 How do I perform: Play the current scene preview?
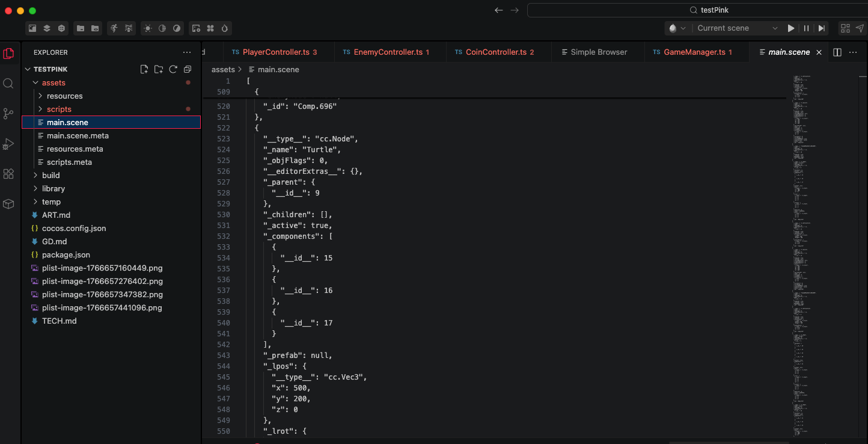click(791, 28)
